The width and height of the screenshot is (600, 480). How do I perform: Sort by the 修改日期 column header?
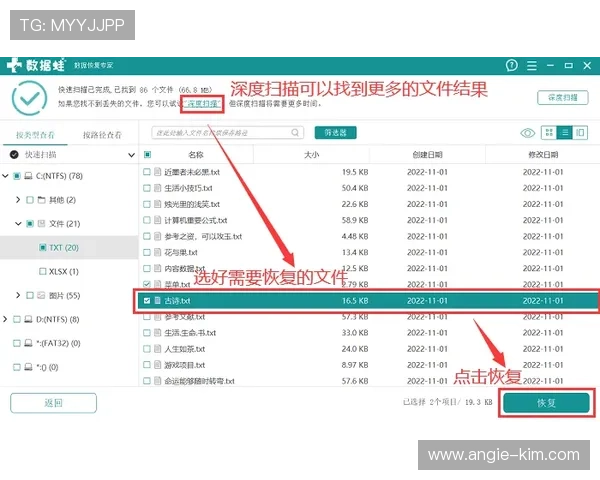pyautogui.click(x=543, y=155)
